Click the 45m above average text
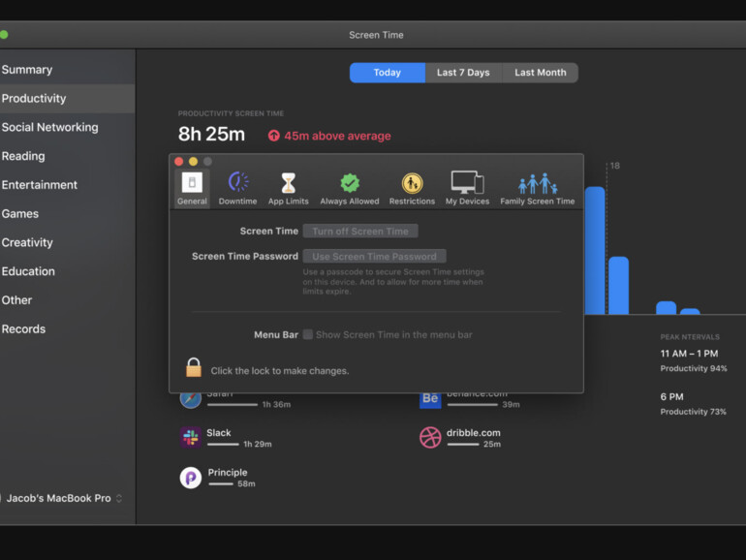Viewport: 746px width, 560px height. point(337,136)
